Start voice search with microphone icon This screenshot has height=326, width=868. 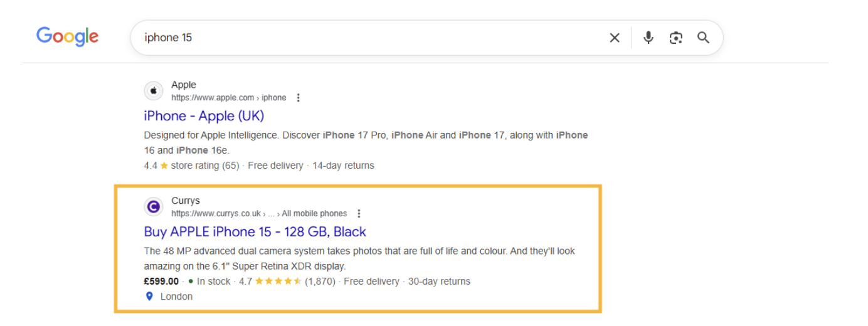(x=648, y=38)
